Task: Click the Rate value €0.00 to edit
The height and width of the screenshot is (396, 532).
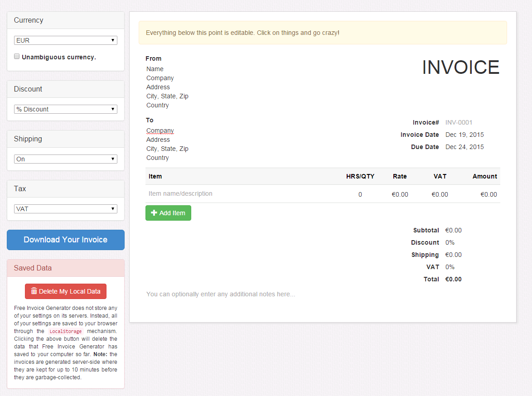Action: pos(400,194)
